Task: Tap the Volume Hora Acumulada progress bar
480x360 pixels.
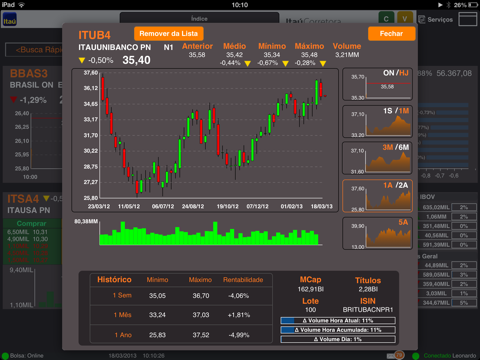Action: click(338, 330)
